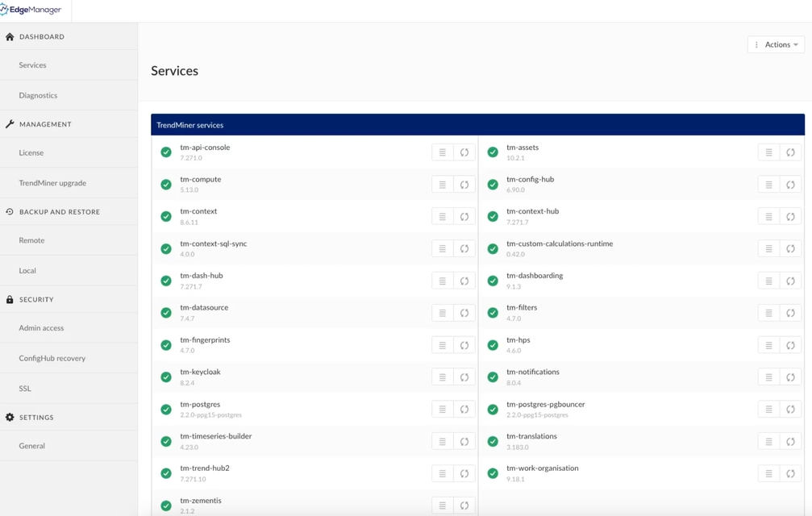Open SSL settings in sidebar
Image resolution: width=812 pixels, height=516 pixels.
point(25,389)
